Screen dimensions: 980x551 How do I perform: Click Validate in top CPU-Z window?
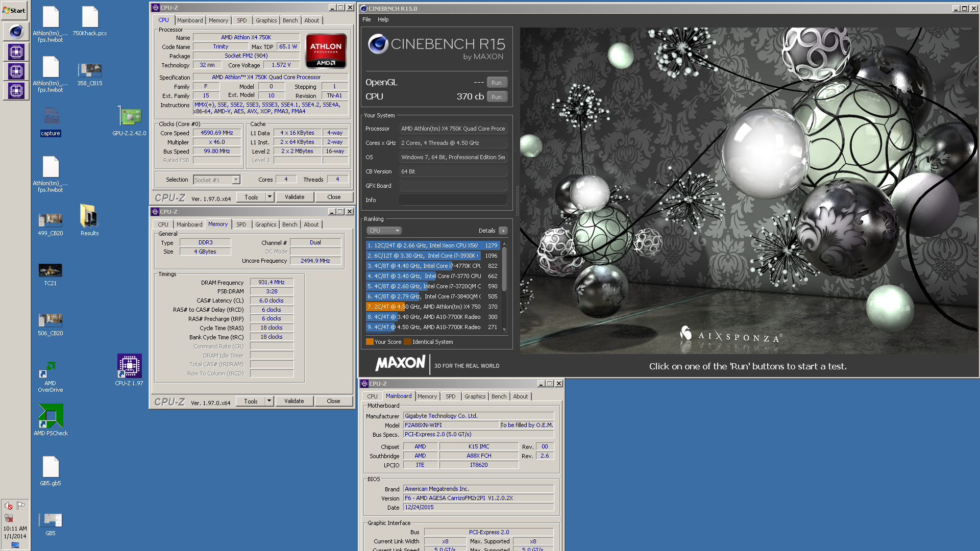(x=295, y=197)
